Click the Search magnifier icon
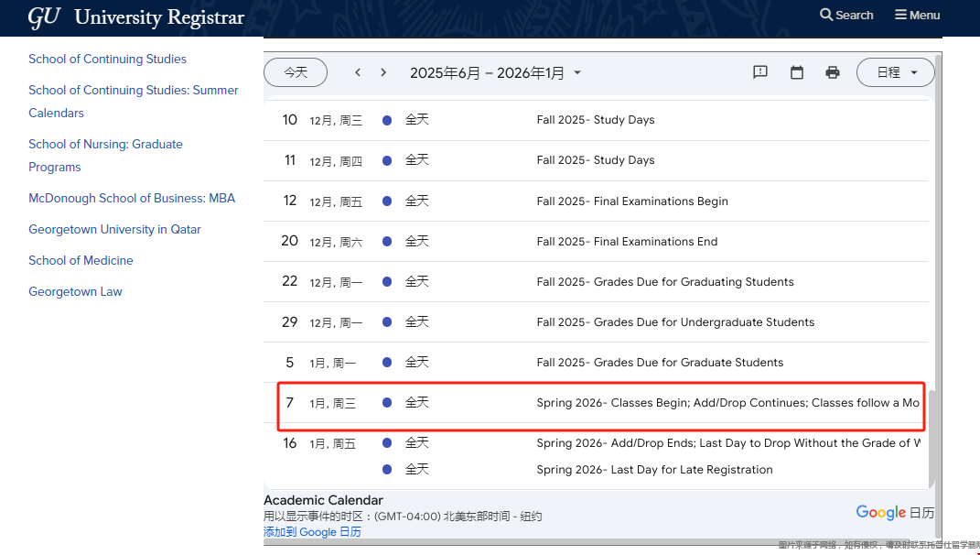Screen dimensions: 980x555 pyautogui.click(x=826, y=15)
